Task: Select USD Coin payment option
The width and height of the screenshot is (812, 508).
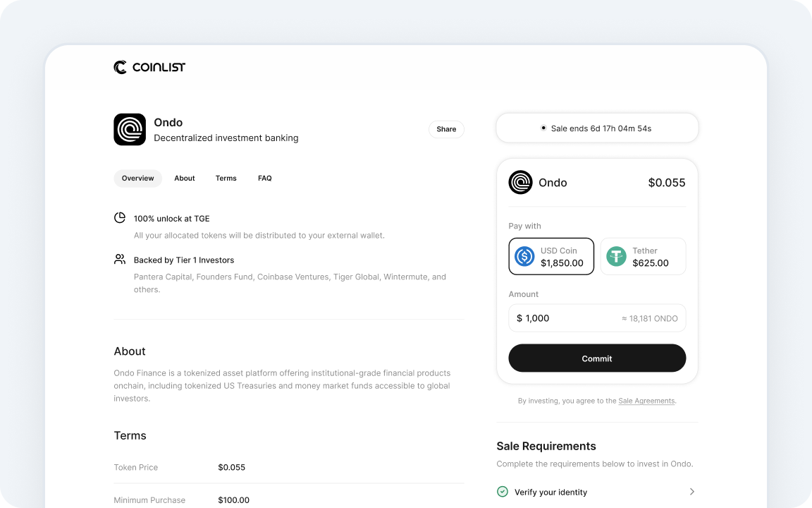Action: tap(551, 256)
